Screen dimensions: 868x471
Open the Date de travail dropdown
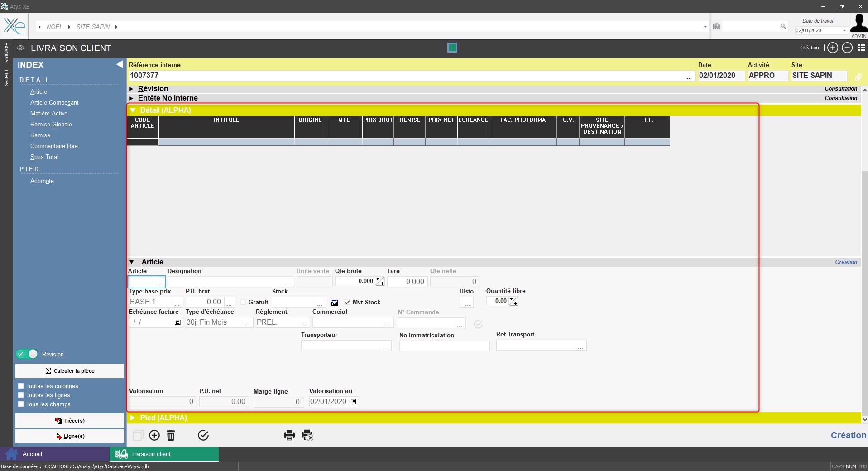pos(844,30)
